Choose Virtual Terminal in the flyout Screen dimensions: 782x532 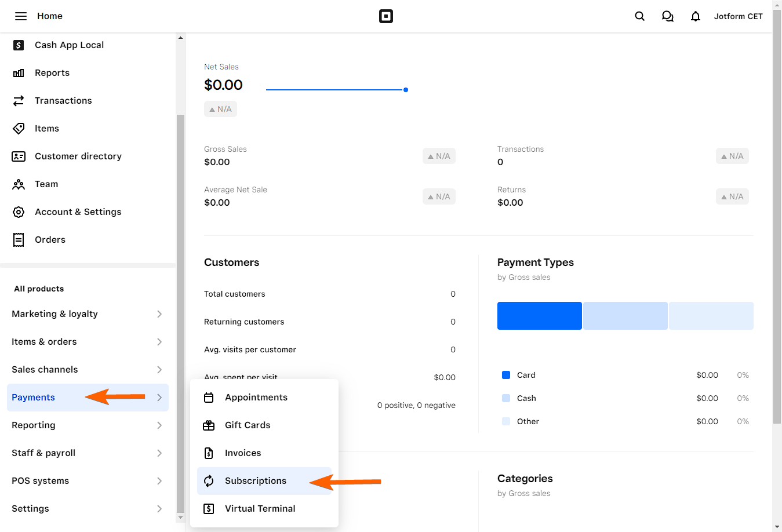[x=260, y=509]
